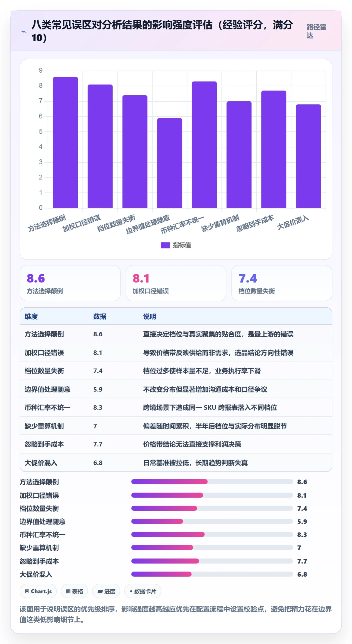This screenshot has width=352, height=644.
Task: Select description 日常基准被拉低，长期趋势判断失真
Action: click(195, 463)
